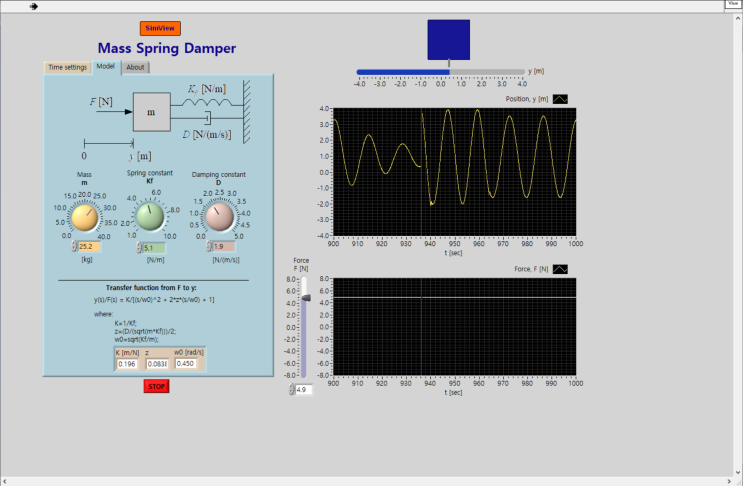Click the Force F plot legend icon
Screen dimensions: 743x486
(560, 269)
